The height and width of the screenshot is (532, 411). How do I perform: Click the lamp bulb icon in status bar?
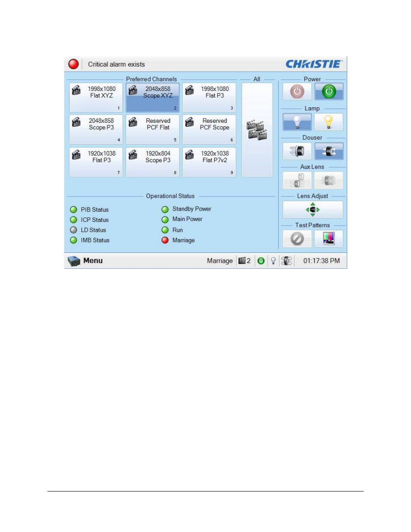pos(273,261)
